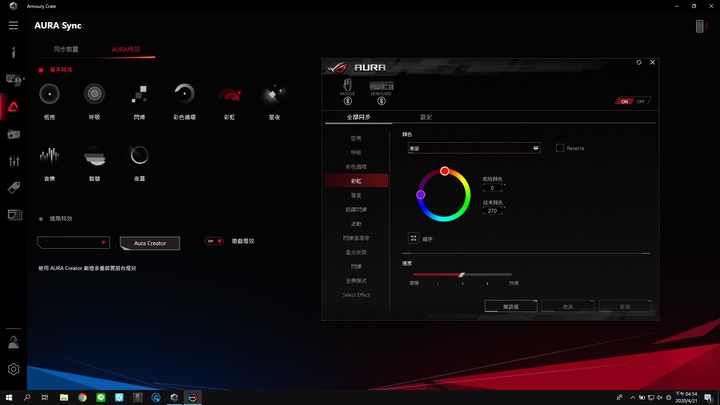Select the 進階特效 advanced effects radio button

pyautogui.click(x=41, y=219)
